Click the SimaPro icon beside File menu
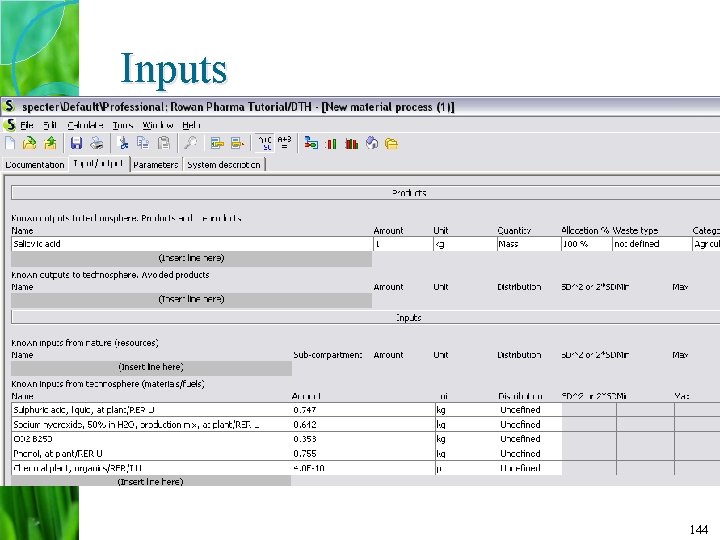Screen dimensions: 720x540 (10, 125)
